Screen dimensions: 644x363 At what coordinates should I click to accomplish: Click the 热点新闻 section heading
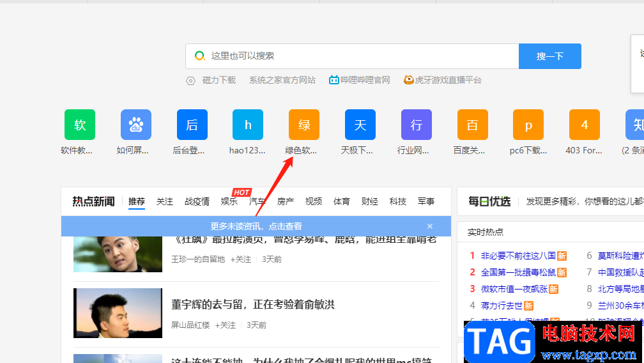coord(94,201)
